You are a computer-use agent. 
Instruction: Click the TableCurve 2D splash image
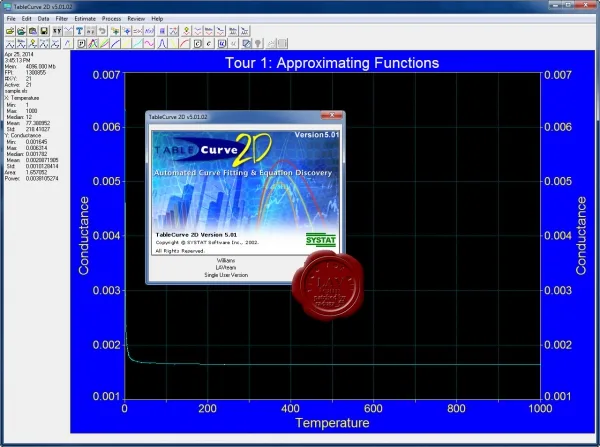coord(245,193)
